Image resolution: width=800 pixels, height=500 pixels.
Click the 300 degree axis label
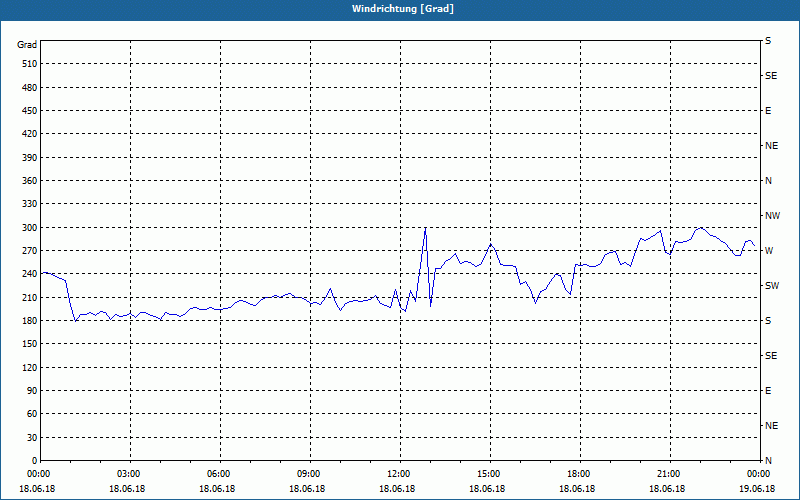tap(30, 228)
